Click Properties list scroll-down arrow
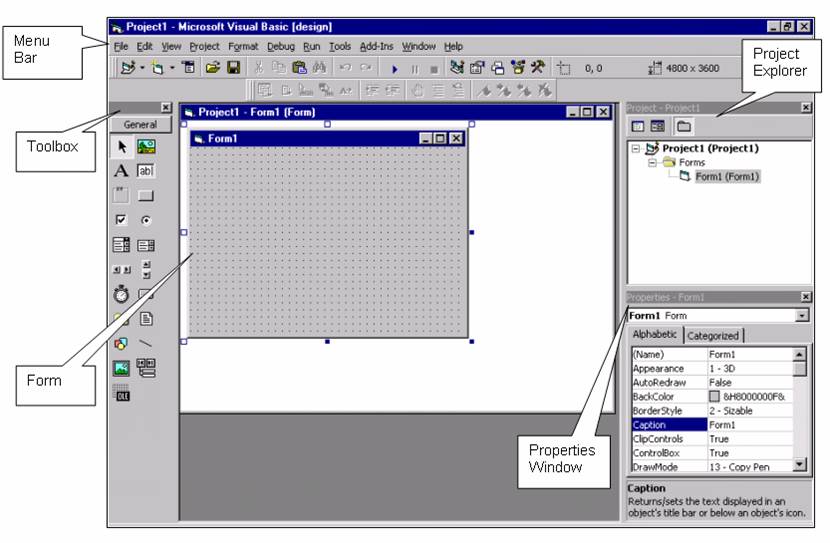Image resolution: width=830 pixels, height=543 pixels. (799, 464)
